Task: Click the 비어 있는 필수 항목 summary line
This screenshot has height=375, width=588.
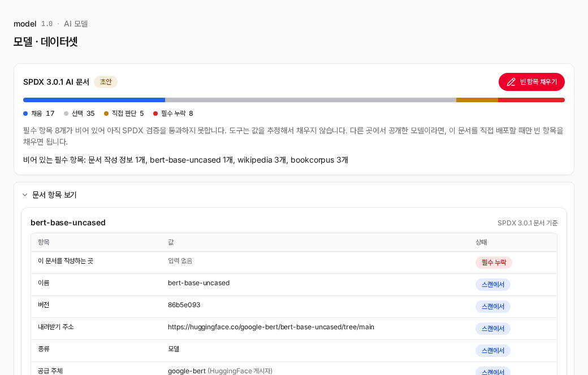Action: (x=185, y=160)
